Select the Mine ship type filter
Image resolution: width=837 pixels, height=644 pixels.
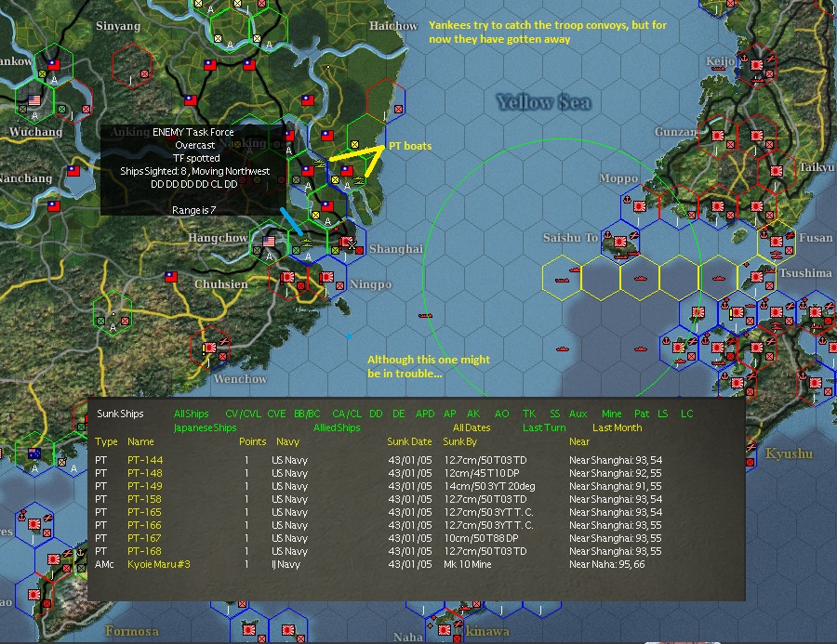coord(612,414)
